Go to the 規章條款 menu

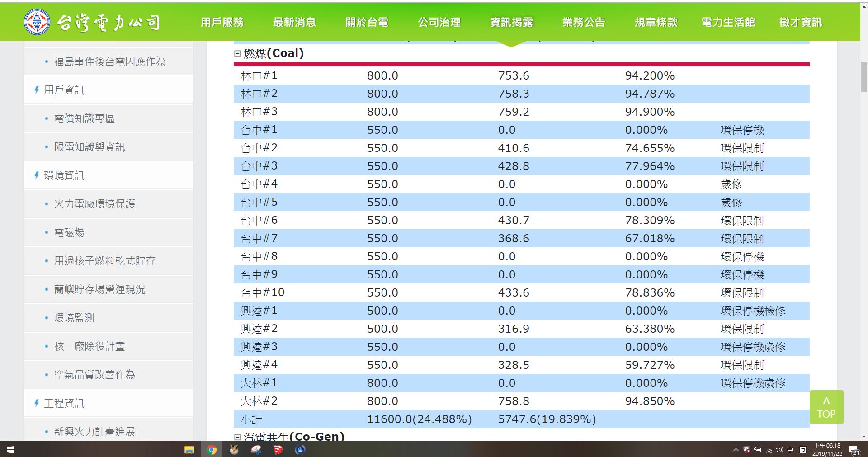(x=656, y=22)
